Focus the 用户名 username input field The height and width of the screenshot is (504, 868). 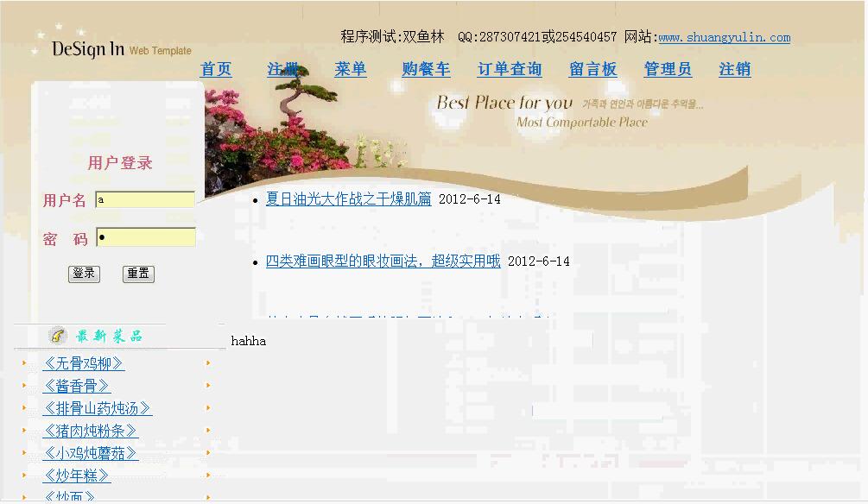tap(146, 199)
